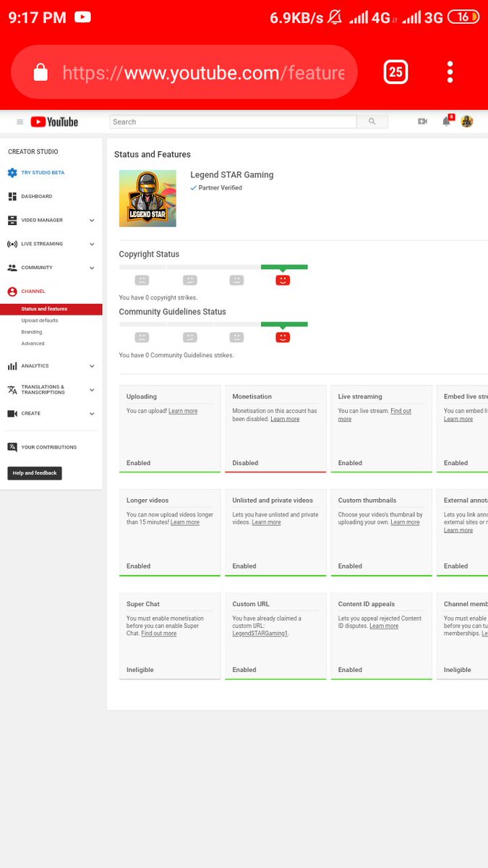The image size is (488, 868).
Task: Click Learn more link under Uploading
Action: tap(183, 411)
